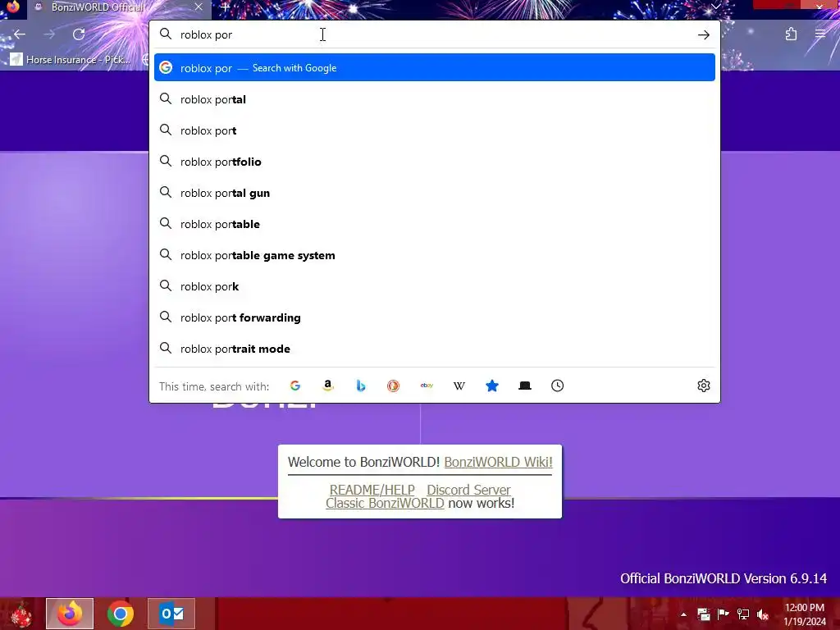Search this time with eBay icon

pyautogui.click(x=427, y=386)
